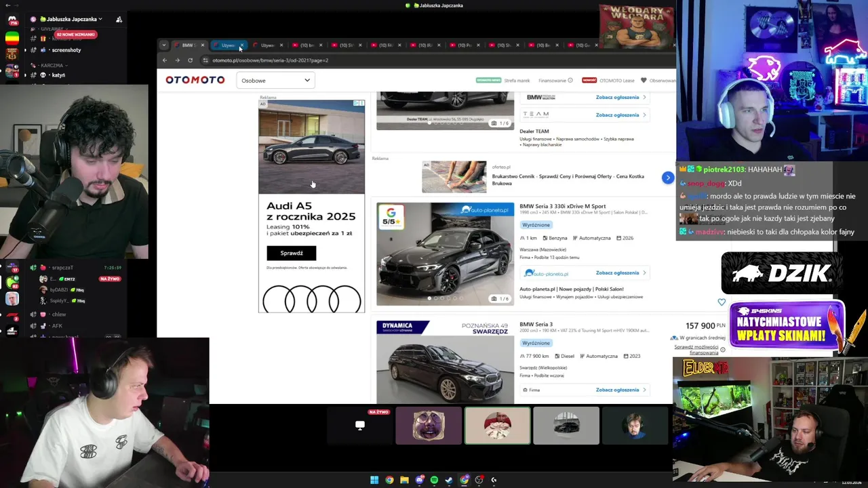Click Wyróżnione badge on 330i listing

[x=536, y=225]
